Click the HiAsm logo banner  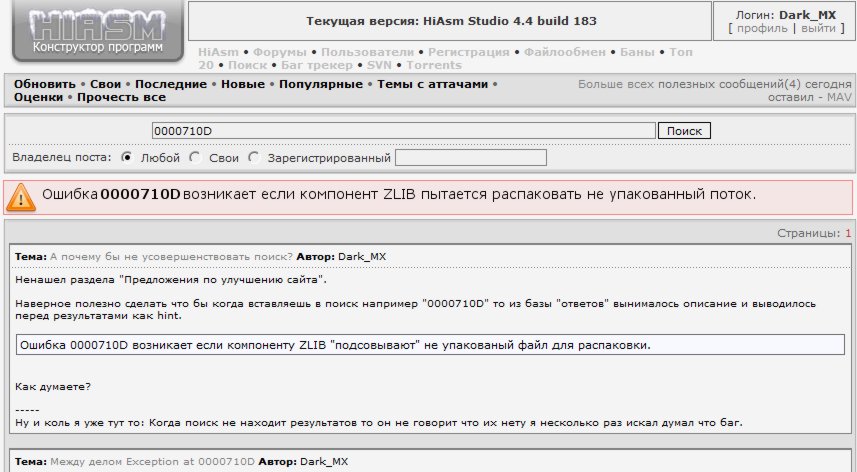(97, 32)
